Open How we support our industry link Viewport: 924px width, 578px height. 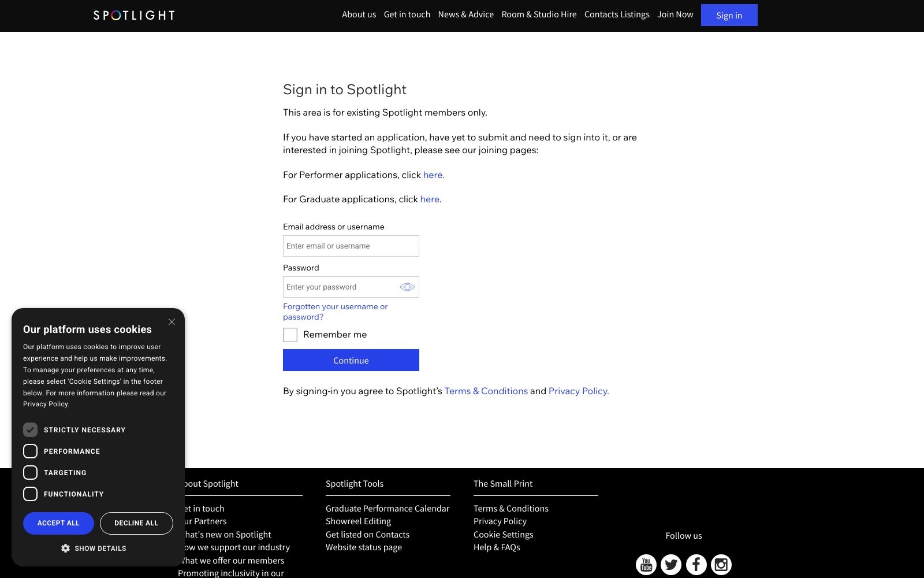237,547
